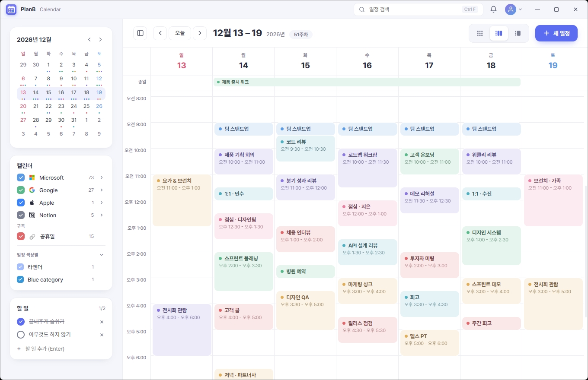Toggle the Blue category checkbox

point(20,279)
